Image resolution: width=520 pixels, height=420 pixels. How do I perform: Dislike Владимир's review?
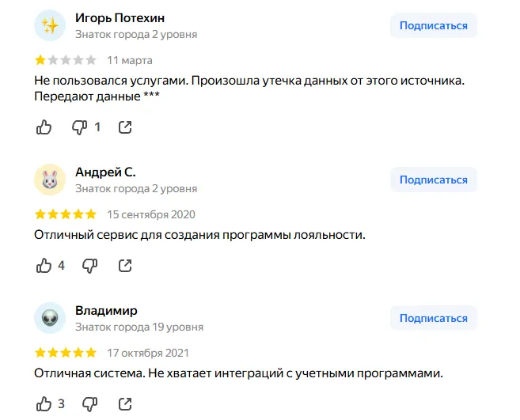point(90,403)
